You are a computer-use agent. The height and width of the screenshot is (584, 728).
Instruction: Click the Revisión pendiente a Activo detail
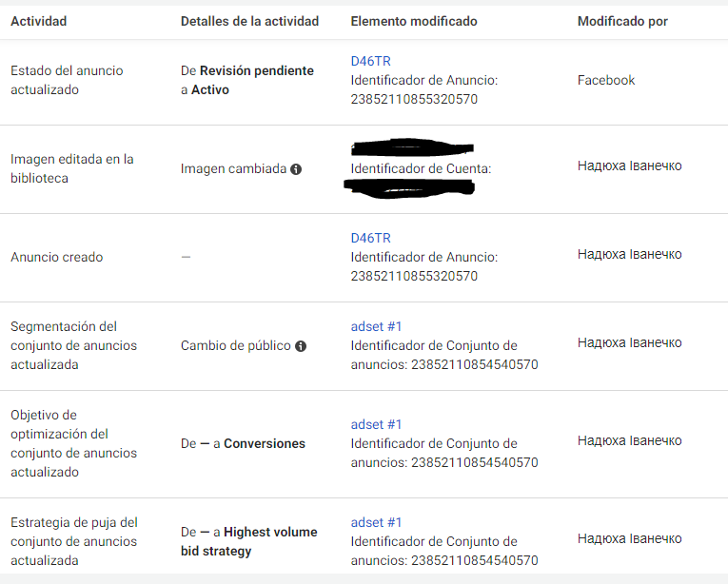pos(247,80)
